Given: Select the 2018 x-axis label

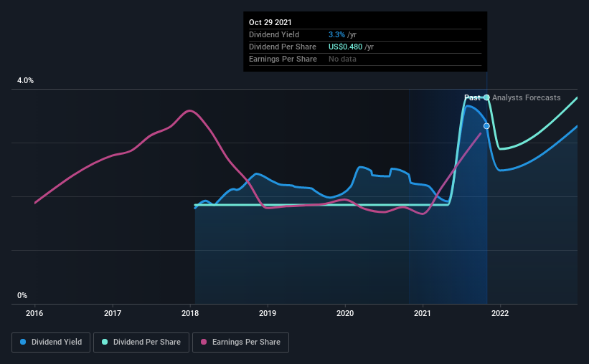Looking at the screenshot, I should tap(190, 313).
